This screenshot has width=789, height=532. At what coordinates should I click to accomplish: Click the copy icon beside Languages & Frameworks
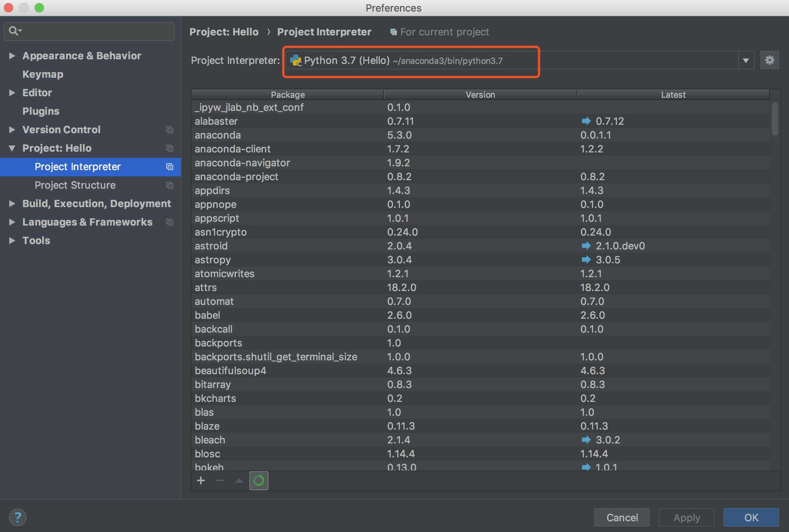(x=169, y=222)
